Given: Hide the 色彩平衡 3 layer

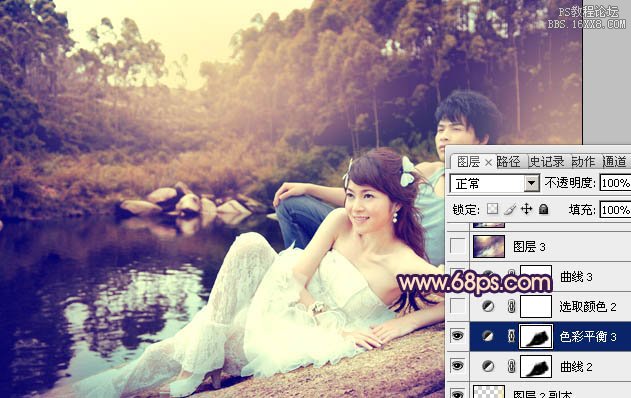Looking at the screenshot, I should click(x=458, y=336).
